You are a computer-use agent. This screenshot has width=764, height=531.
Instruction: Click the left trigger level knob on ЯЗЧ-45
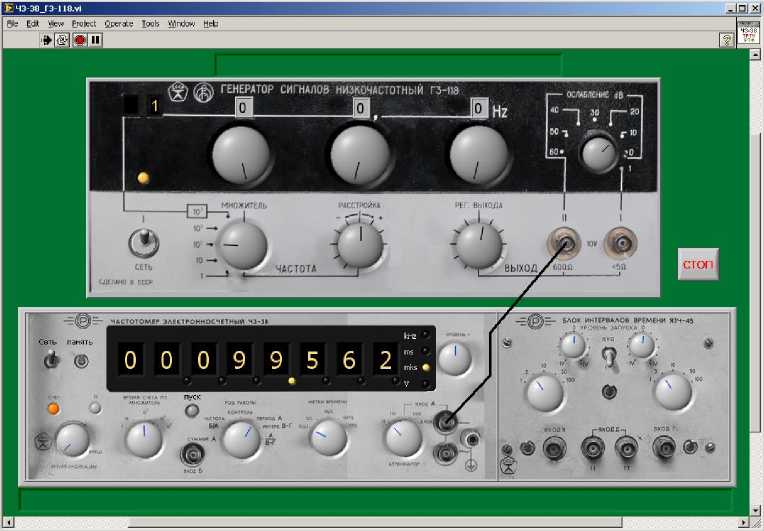pyautogui.click(x=573, y=346)
